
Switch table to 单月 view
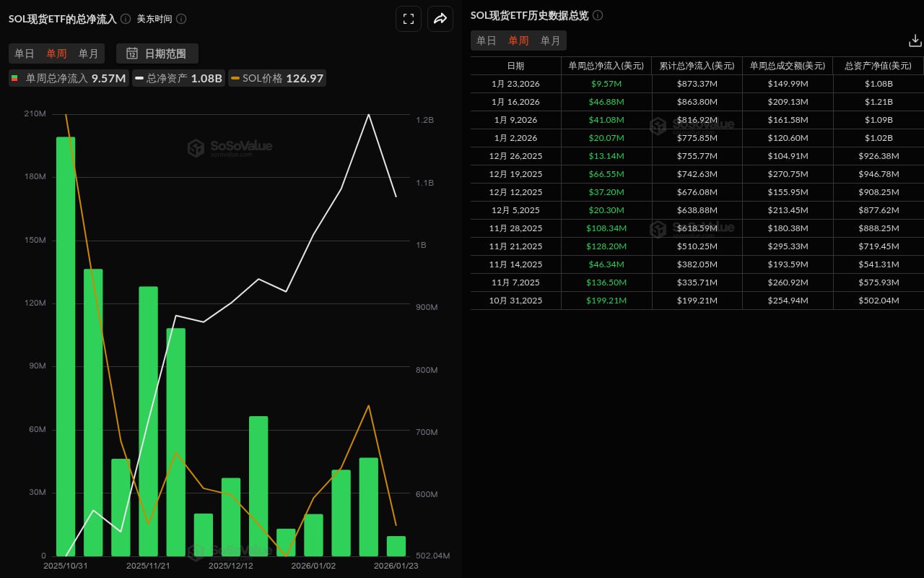(x=550, y=40)
